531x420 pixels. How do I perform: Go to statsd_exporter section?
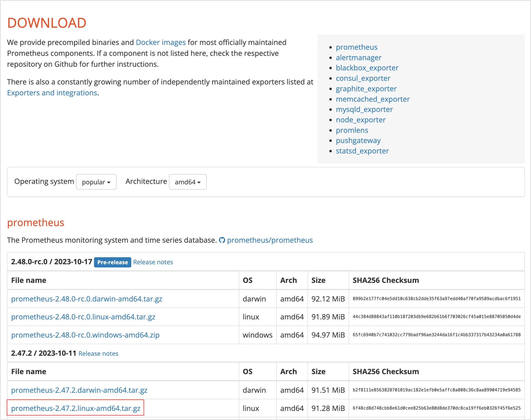362,151
